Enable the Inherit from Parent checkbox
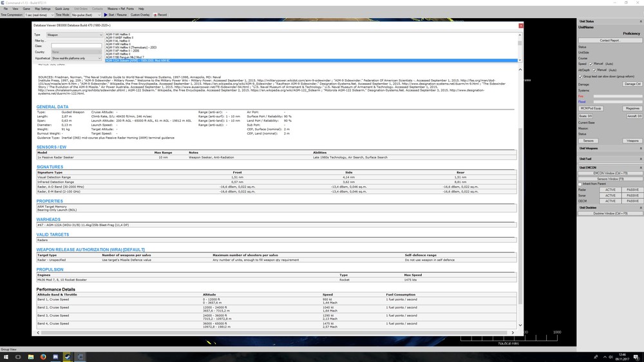 tap(580, 184)
